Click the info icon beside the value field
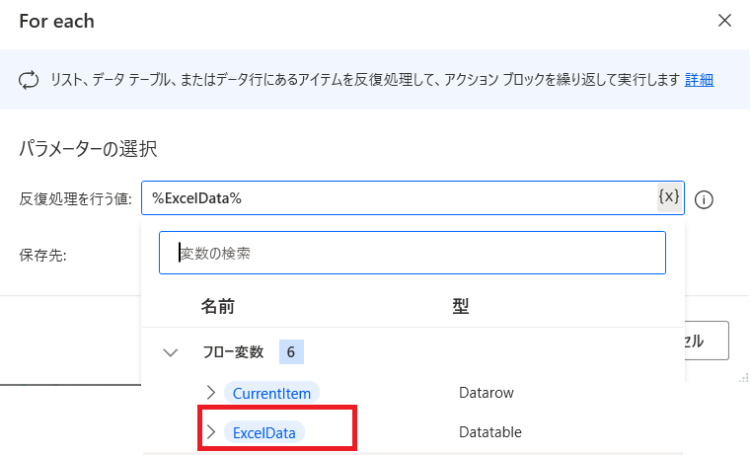Image resolution: width=750 pixels, height=455 pixels. [x=704, y=200]
